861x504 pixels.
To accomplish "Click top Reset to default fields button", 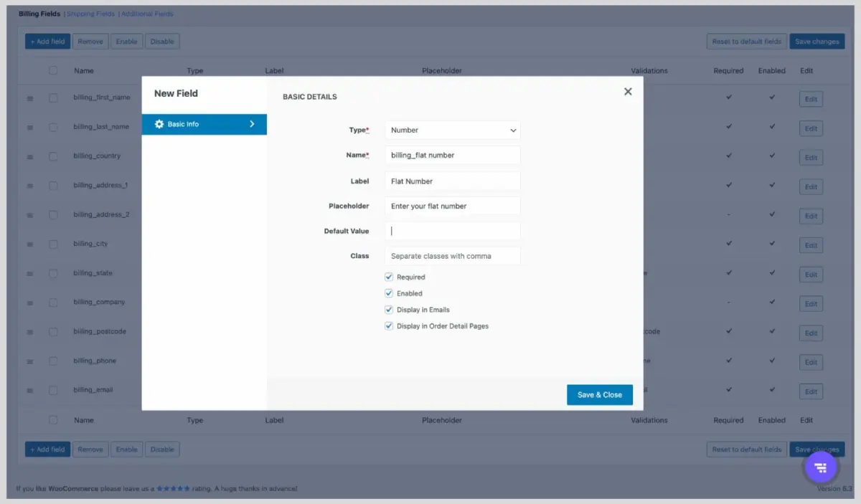I will point(746,42).
